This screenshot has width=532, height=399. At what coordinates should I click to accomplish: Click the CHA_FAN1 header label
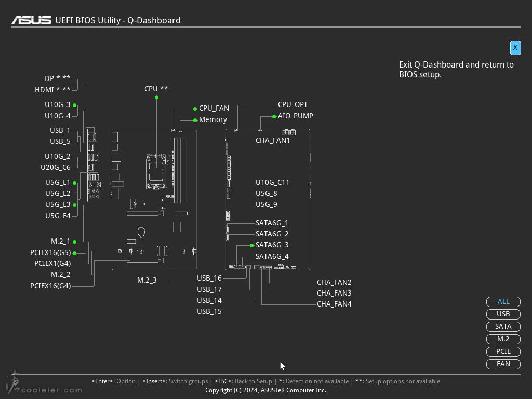pyautogui.click(x=273, y=140)
